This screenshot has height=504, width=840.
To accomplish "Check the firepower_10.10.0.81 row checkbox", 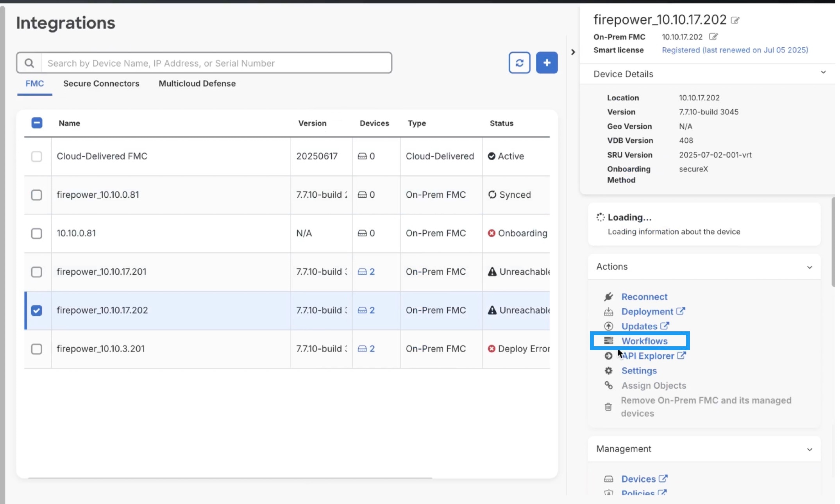I will (37, 195).
